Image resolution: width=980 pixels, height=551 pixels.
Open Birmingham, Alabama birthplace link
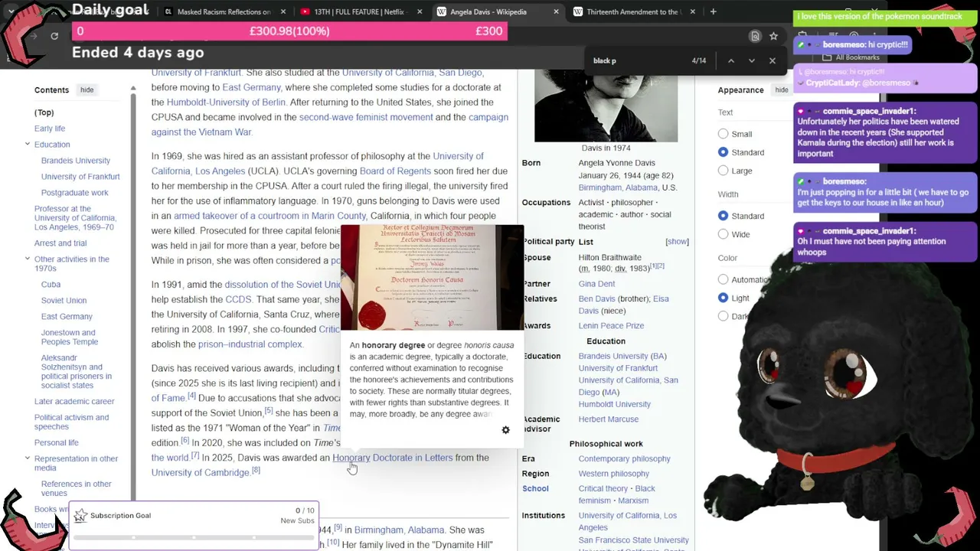click(x=618, y=187)
